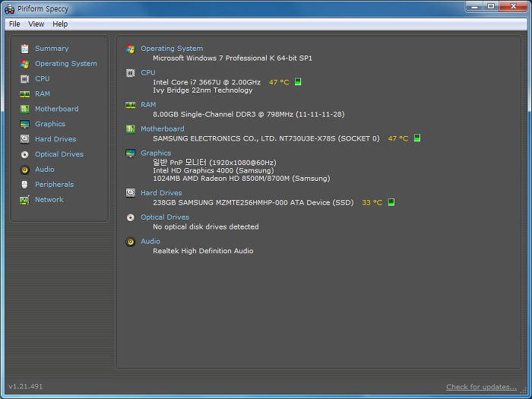532x399 pixels.
Task: Click the memory icon beside the RAM heading
Action: [x=130, y=105]
